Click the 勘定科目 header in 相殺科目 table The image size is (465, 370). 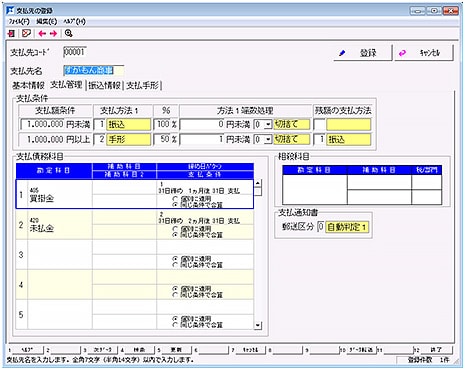click(314, 170)
